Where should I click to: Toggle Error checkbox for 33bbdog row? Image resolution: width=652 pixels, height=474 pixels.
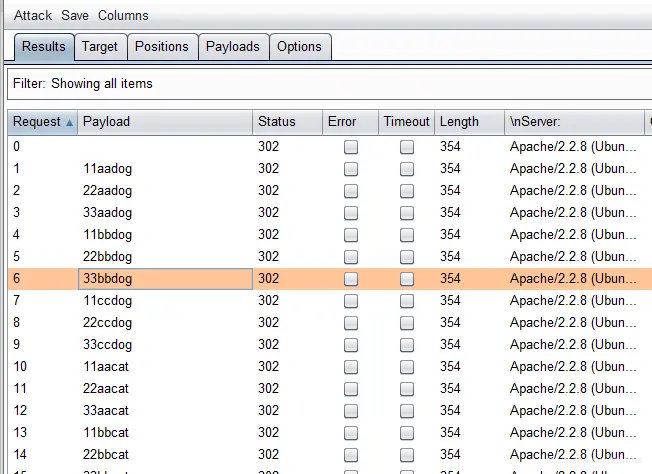350,279
